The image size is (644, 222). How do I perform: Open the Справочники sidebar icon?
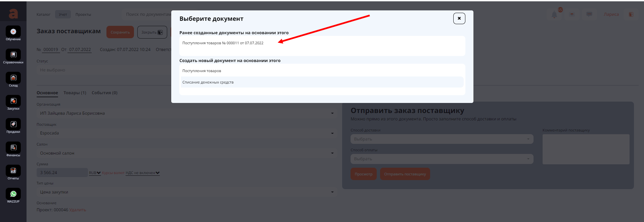coord(13,55)
